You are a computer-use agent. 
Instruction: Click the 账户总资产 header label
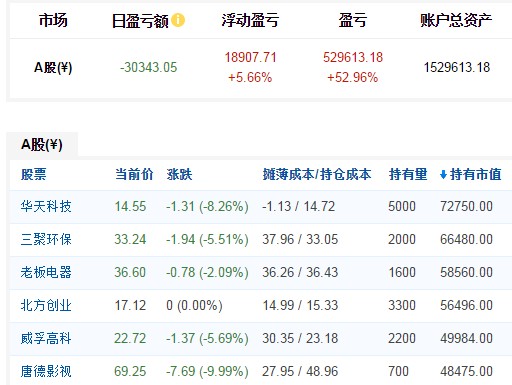click(456, 20)
